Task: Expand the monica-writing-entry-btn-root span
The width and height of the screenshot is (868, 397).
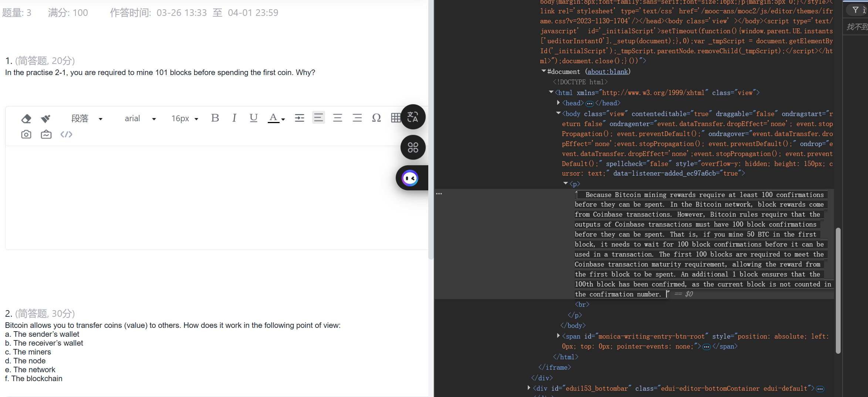Action: click(558, 336)
